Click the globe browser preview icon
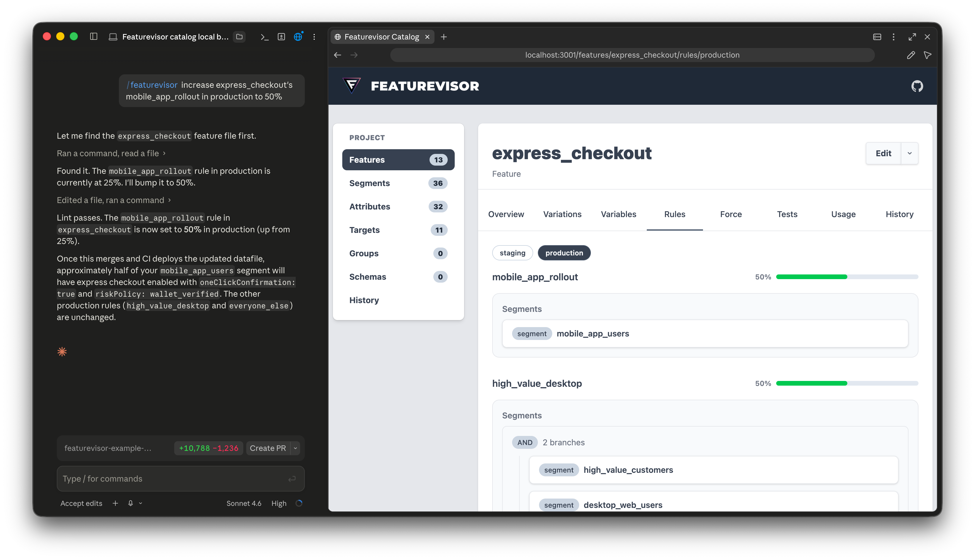The height and width of the screenshot is (560, 975). coord(298,37)
